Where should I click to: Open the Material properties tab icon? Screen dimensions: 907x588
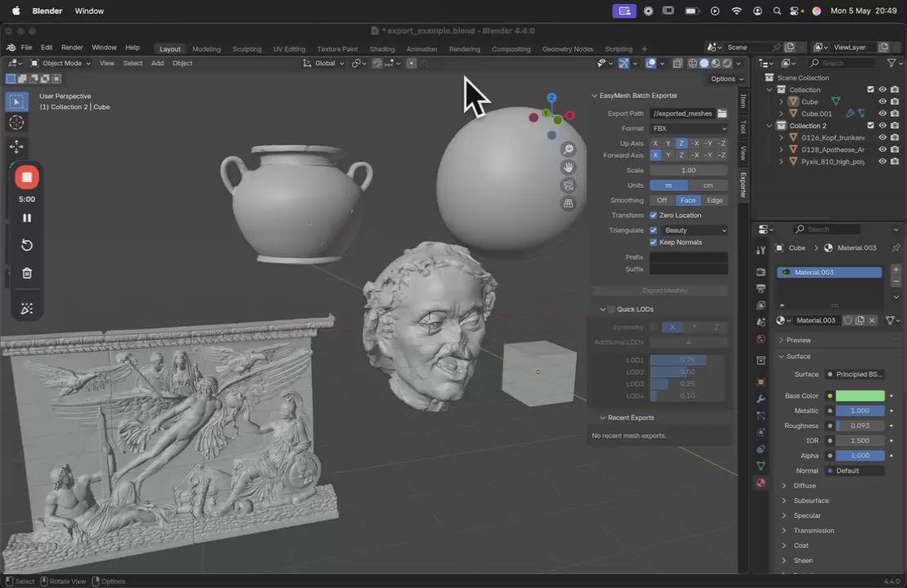point(761,483)
